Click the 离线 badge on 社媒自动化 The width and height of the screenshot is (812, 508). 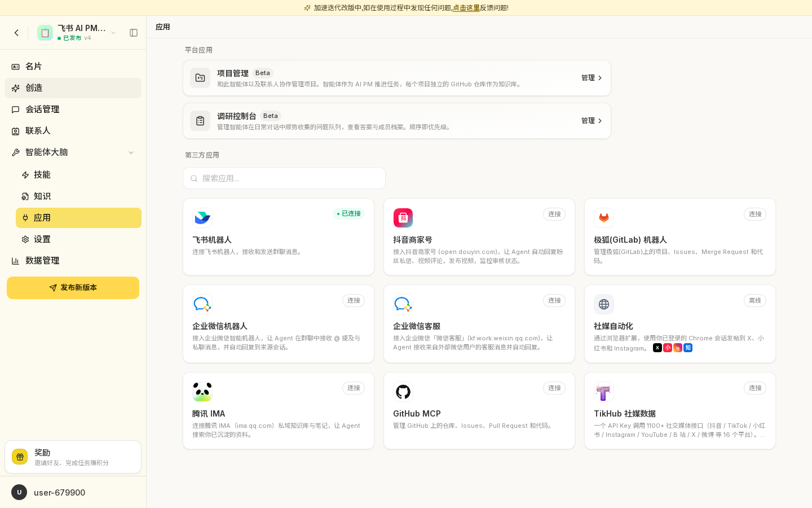(x=755, y=300)
